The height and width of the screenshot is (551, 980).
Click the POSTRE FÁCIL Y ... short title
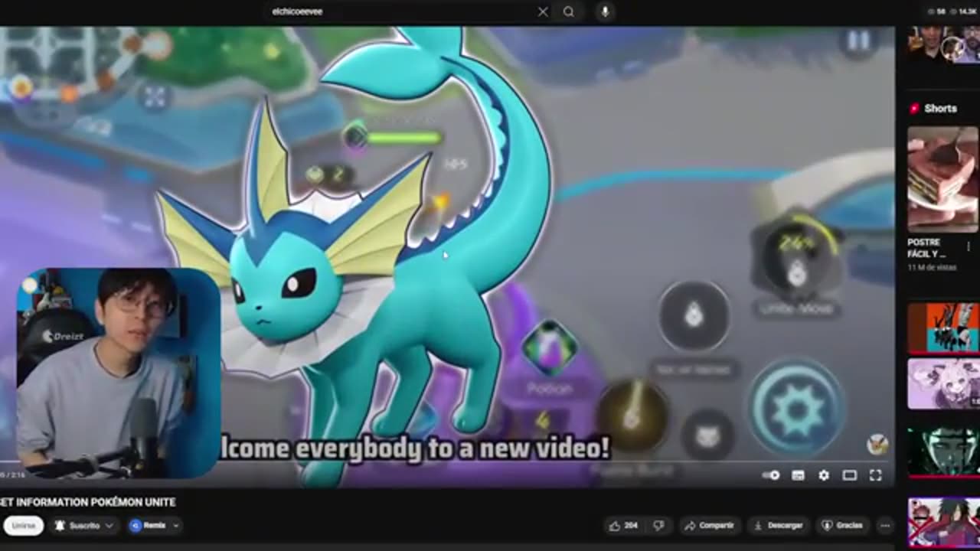[x=927, y=248]
